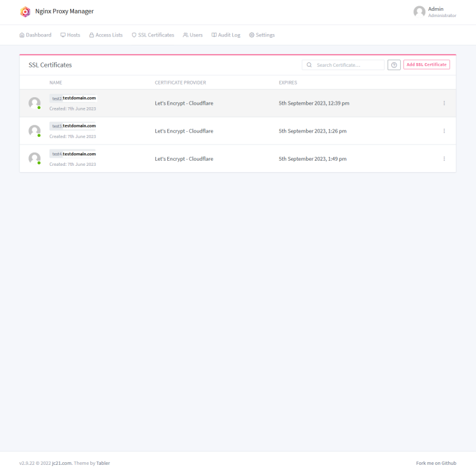Screen dimensions: 476x473
Task: Click the Nginx Proxy Manager logo icon
Action: pos(25,12)
